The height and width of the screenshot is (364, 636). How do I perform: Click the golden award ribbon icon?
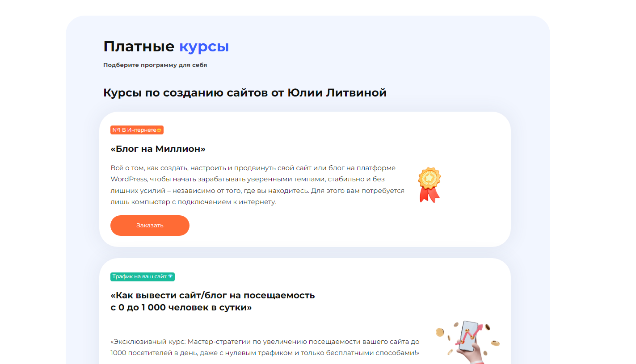[x=428, y=184]
